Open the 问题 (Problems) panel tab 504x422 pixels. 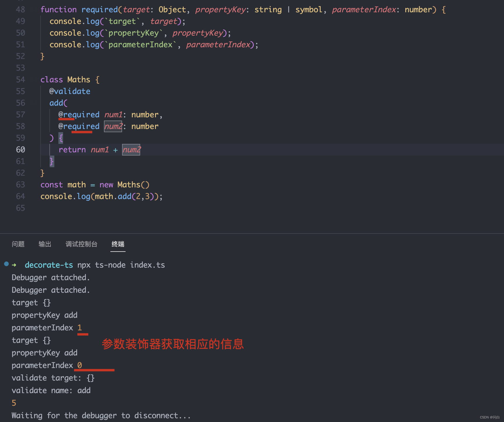point(18,244)
